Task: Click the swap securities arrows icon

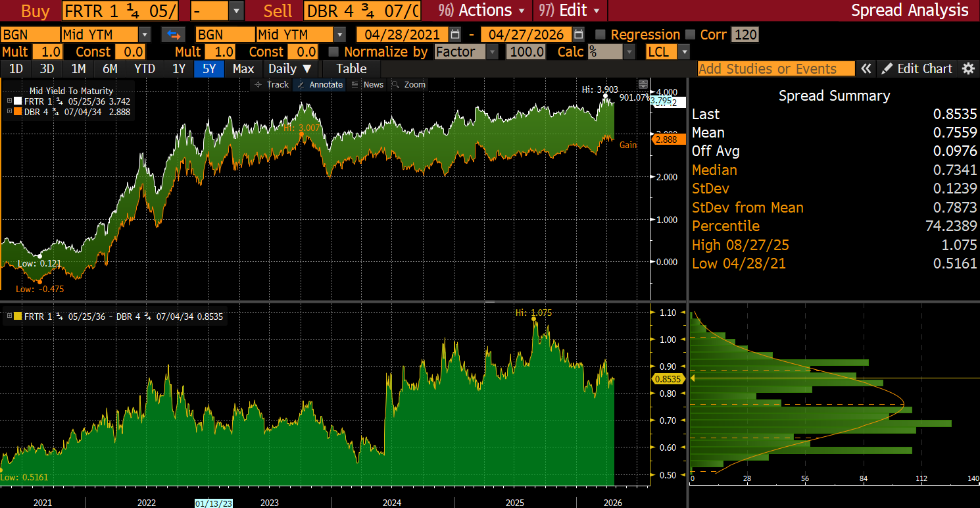Action: (x=173, y=35)
